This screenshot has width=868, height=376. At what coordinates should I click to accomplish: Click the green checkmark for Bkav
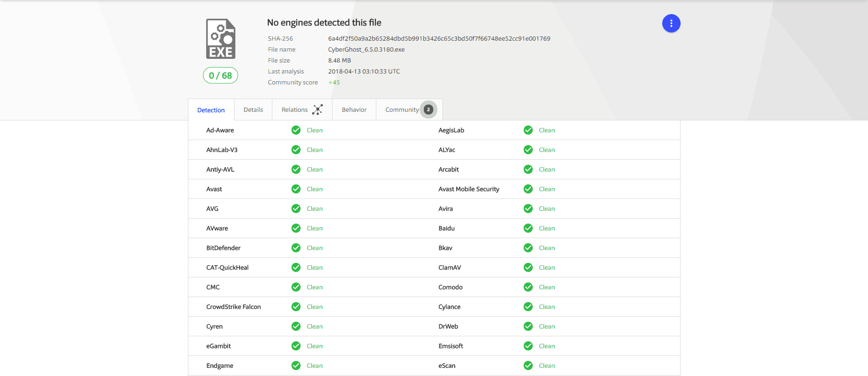[x=528, y=248]
